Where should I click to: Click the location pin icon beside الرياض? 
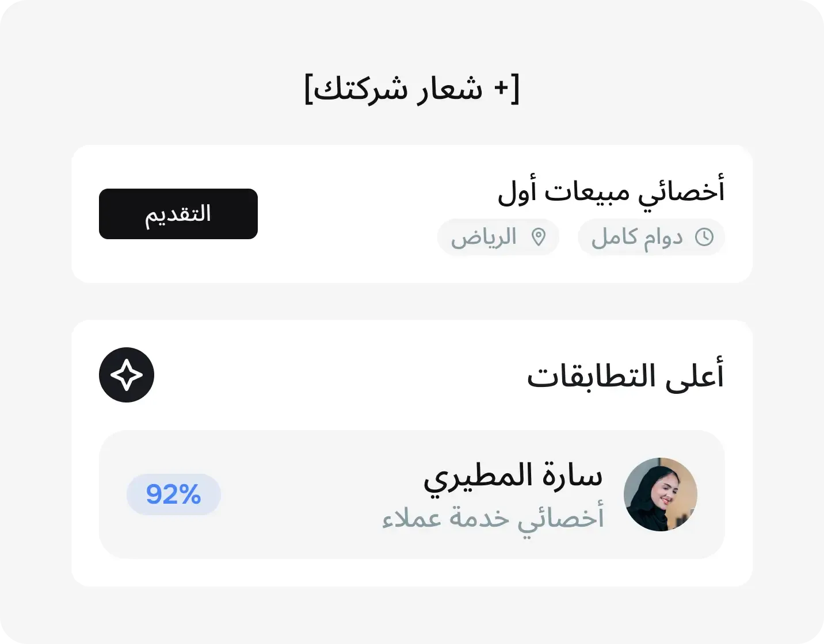pos(539,236)
